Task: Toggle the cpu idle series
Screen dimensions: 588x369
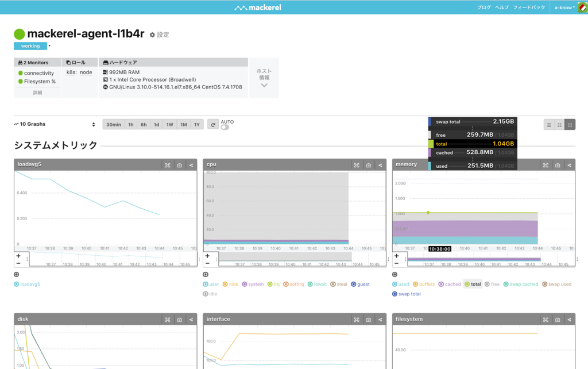Action: (210, 294)
